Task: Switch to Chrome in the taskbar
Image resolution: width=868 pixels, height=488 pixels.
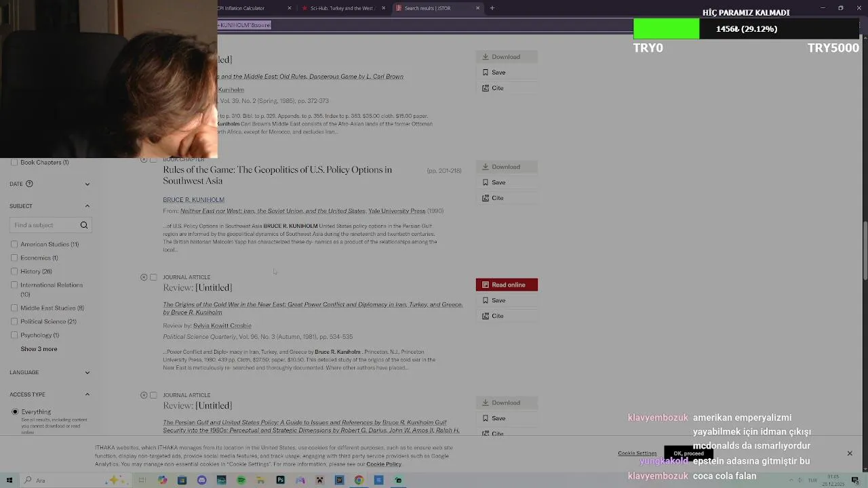Action: [x=359, y=481]
